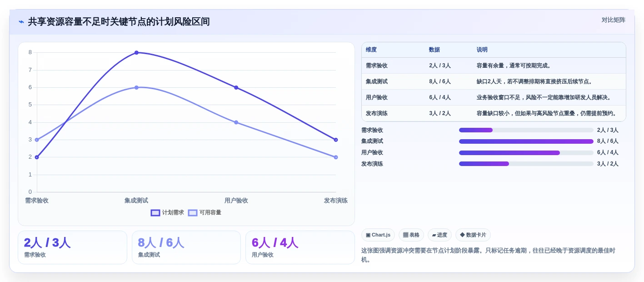Click the 计划需求 point at 发布演练
The height and width of the screenshot is (282, 644).
pos(336,140)
